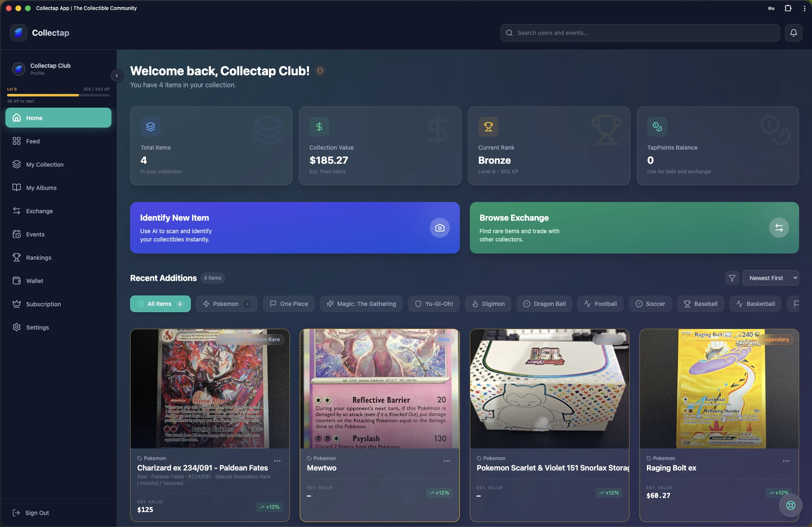Filter by Yu-Gi-Oh! category

click(x=434, y=304)
